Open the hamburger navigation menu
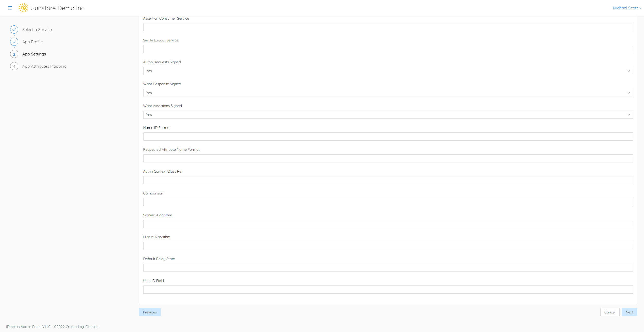Screen dimensions: 644x332 [10, 8]
